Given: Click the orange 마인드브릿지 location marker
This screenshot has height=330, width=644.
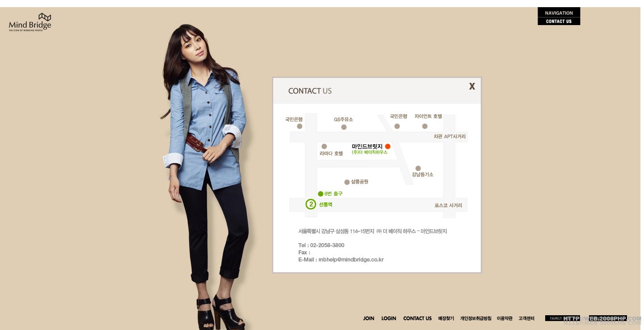Looking at the screenshot, I should [388, 146].
